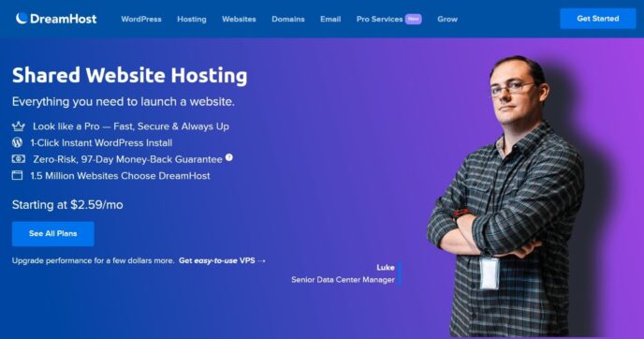Click the money bill icon beside Money-Back Guarantee
Screen dimensions: 644x339
click(x=18, y=158)
